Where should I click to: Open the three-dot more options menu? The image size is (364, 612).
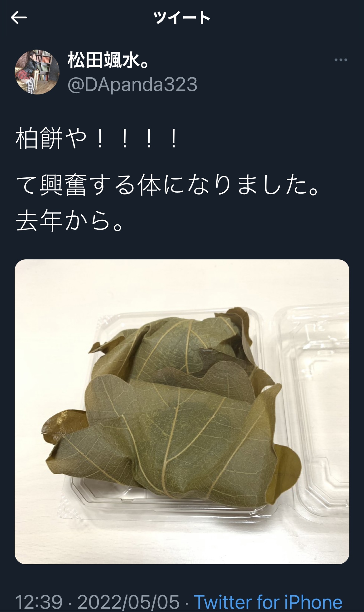340,60
